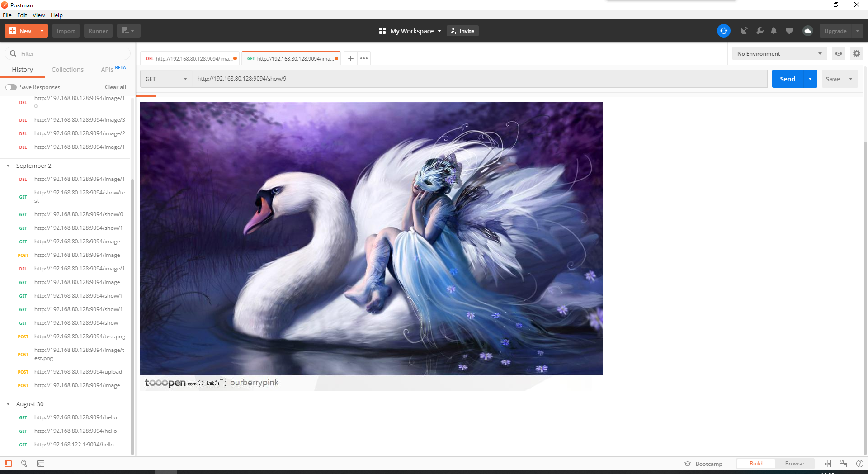Click the heart icon in header
This screenshot has height=474, width=868.
(789, 31)
